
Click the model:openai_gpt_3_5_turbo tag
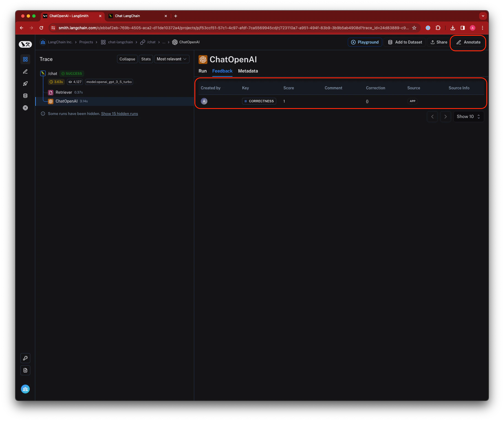109,82
